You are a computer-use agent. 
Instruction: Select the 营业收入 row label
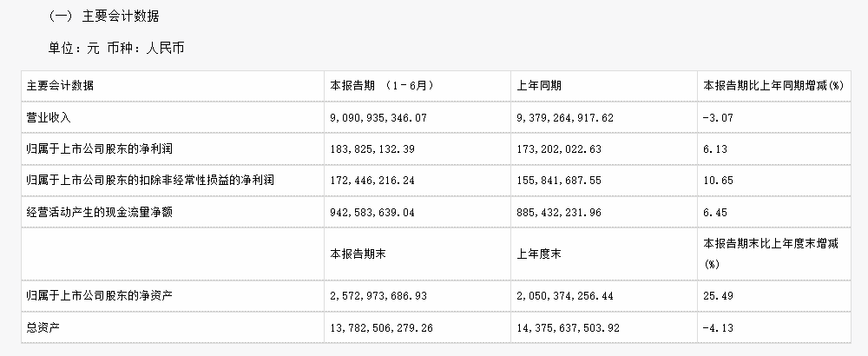(49, 117)
